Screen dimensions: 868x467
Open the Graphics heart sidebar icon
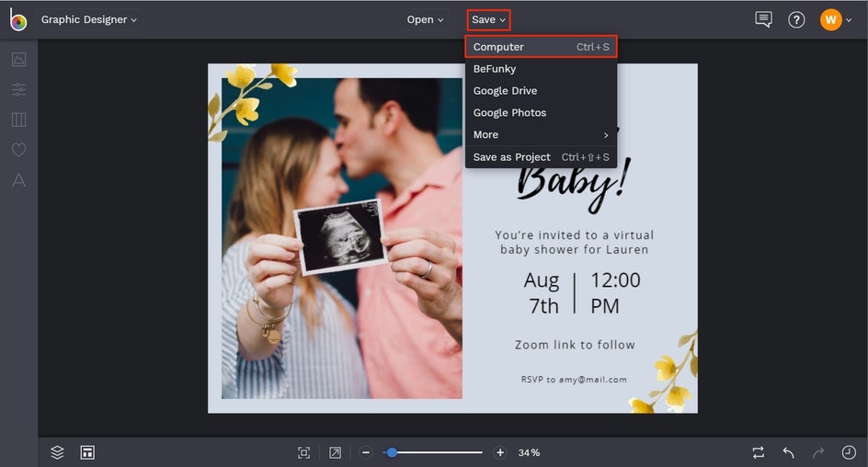click(x=18, y=150)
